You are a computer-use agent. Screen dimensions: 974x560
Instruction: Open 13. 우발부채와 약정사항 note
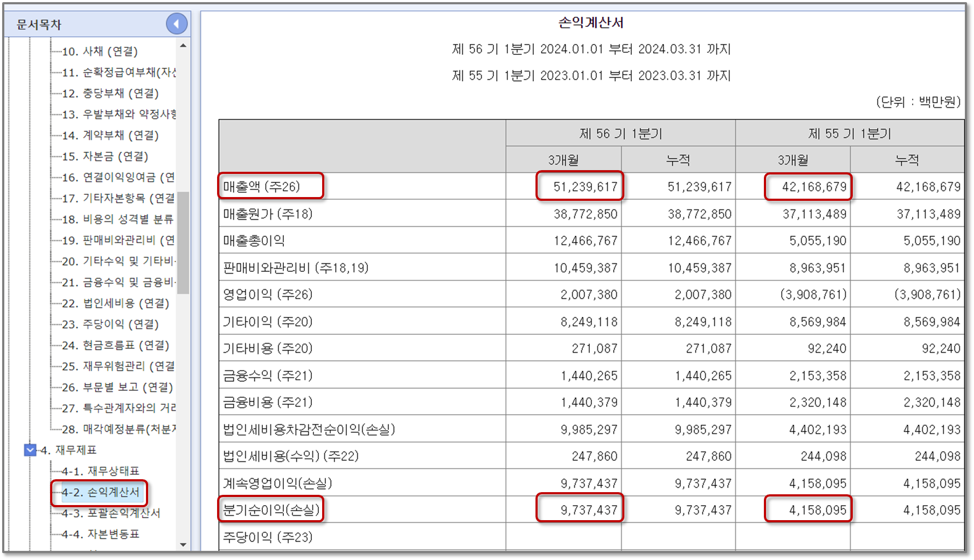point(119,114)
